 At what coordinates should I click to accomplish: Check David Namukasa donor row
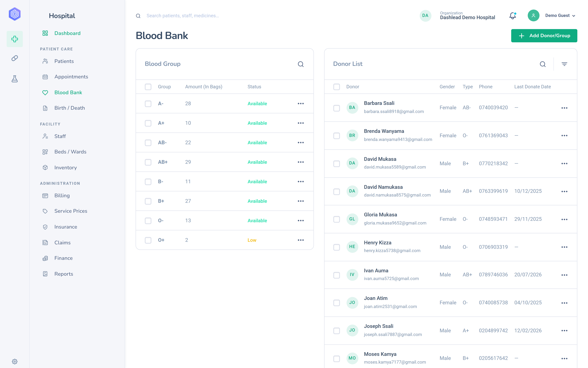coord(337,192)
